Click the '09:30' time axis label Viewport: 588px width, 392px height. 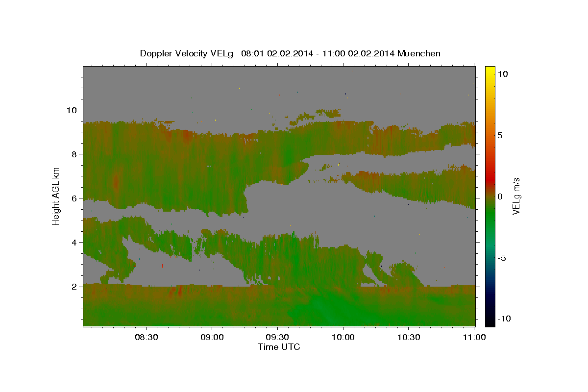(x=278, y=338)
